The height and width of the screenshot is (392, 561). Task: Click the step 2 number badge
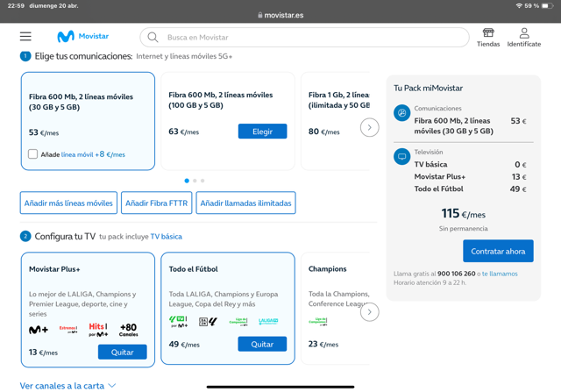pos(25,236)
